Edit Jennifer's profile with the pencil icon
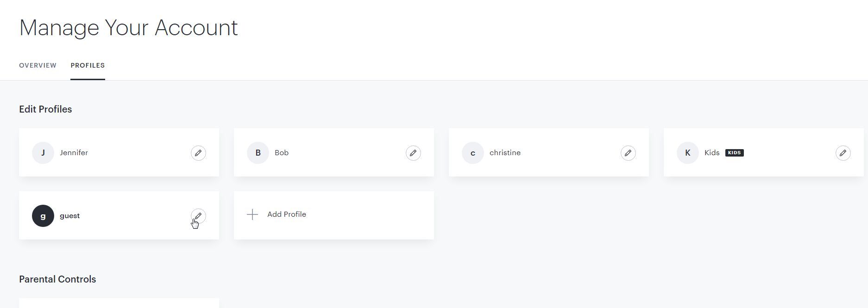 198,153
